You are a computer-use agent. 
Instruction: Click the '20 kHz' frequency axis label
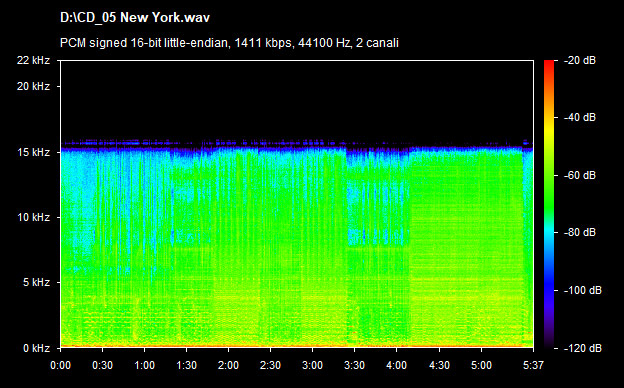[33, 86]
